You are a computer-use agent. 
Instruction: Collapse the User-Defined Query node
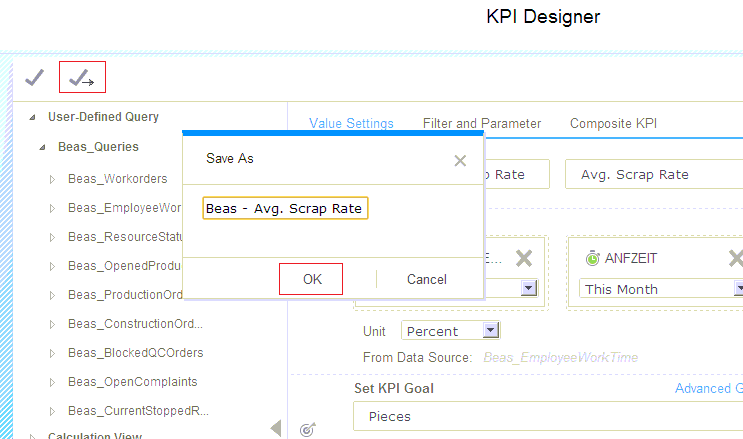[35, 117]
